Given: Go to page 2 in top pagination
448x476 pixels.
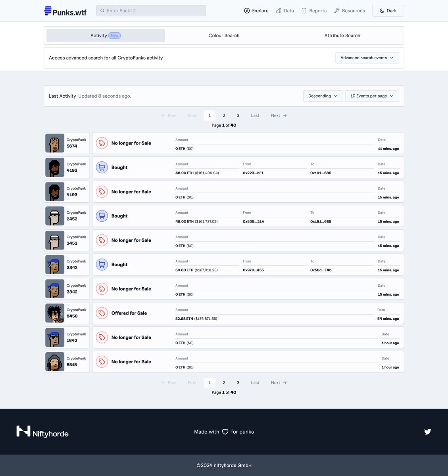Looking at the screenshot, I should (224, 115).
